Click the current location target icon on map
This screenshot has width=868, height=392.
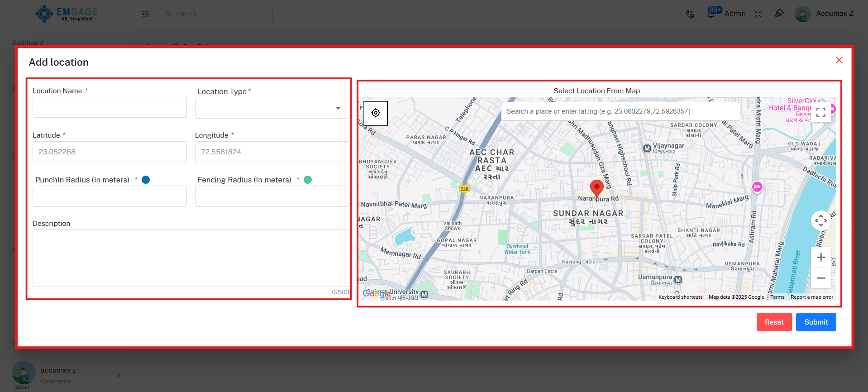376,113
